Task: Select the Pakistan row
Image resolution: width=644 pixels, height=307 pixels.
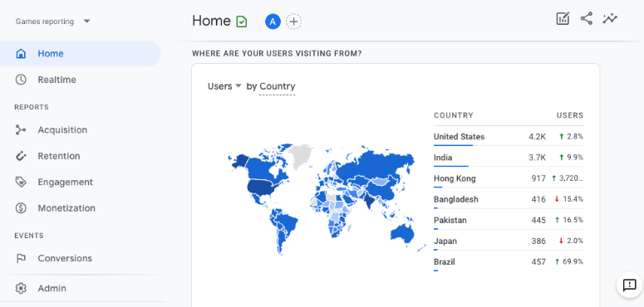Action: 509,221
